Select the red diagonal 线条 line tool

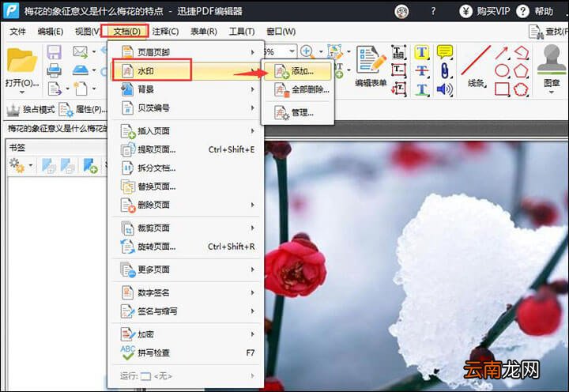pos(476,60)
